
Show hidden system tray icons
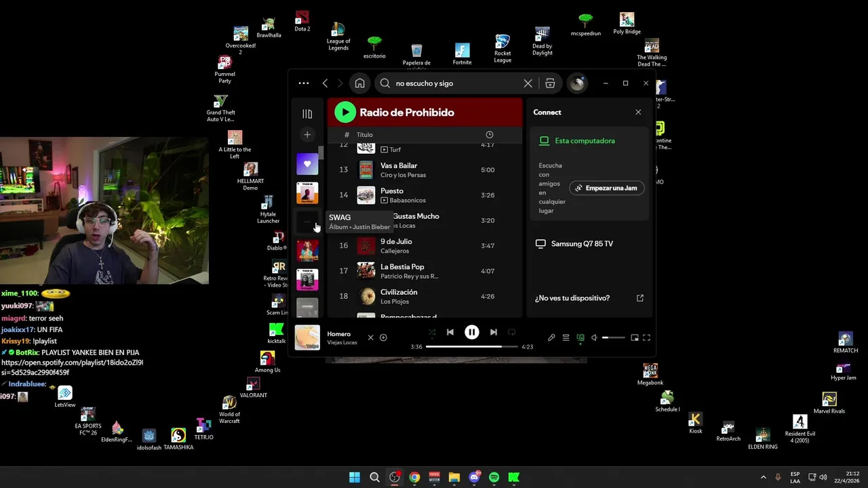[763, 477]
